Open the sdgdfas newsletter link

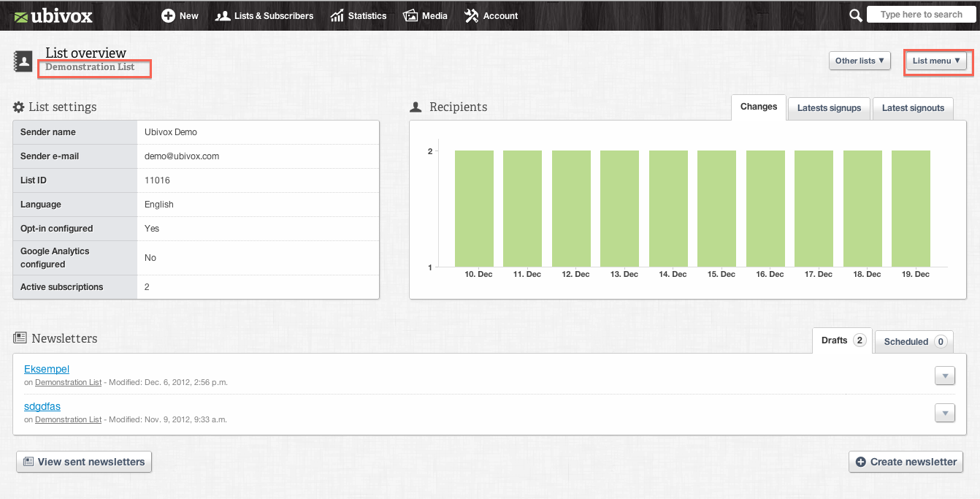(42, 406)
